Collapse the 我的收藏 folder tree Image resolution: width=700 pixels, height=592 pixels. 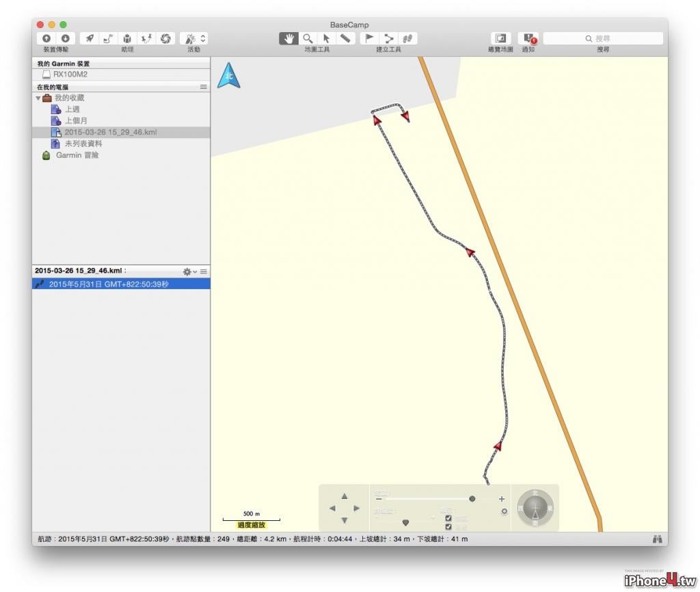click(x=38, y=98)
